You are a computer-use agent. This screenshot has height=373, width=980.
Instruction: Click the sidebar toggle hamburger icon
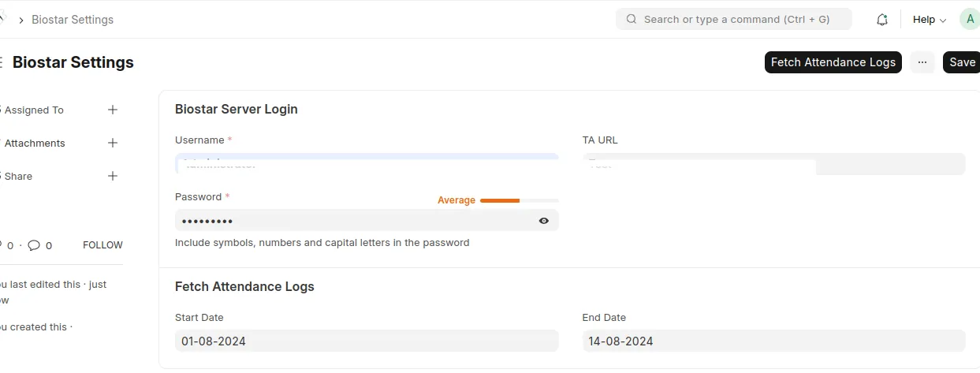(x=1, y=62)
